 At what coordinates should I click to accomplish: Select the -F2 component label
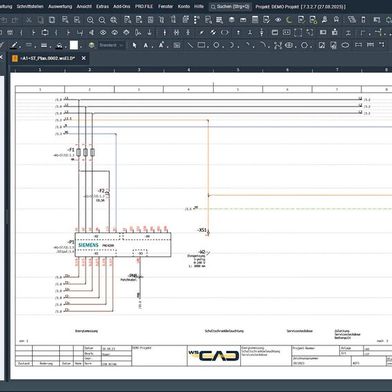(101, 191)
